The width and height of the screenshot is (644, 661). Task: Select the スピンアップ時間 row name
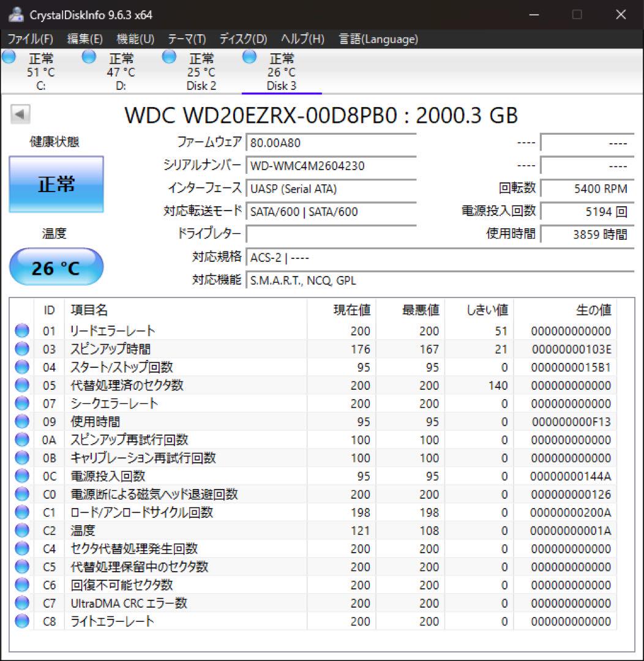pyautogui.click(x=111, y=349)
